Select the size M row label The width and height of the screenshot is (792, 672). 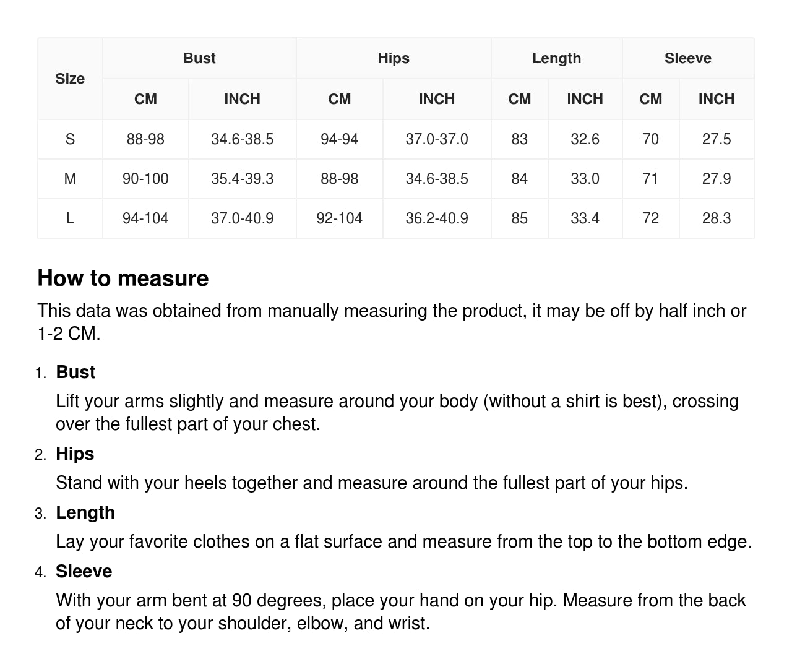70,179
